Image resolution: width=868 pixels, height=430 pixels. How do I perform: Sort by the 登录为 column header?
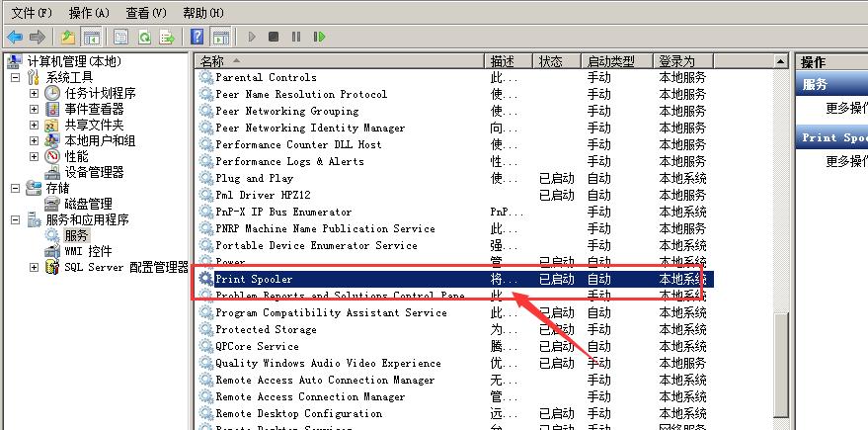point(683,61)
